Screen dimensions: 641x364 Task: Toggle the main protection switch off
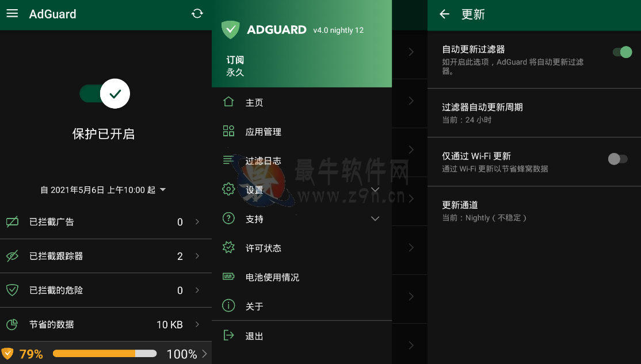tap(105, 94)
